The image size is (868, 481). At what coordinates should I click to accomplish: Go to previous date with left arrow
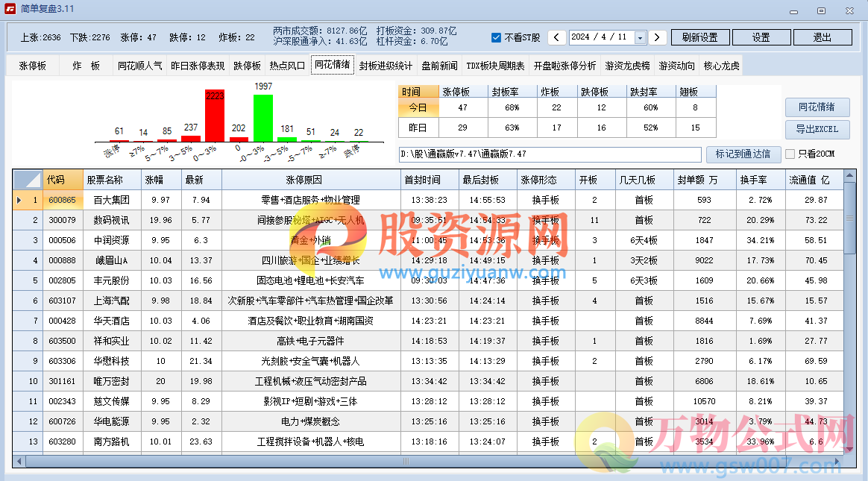(557, 37)
